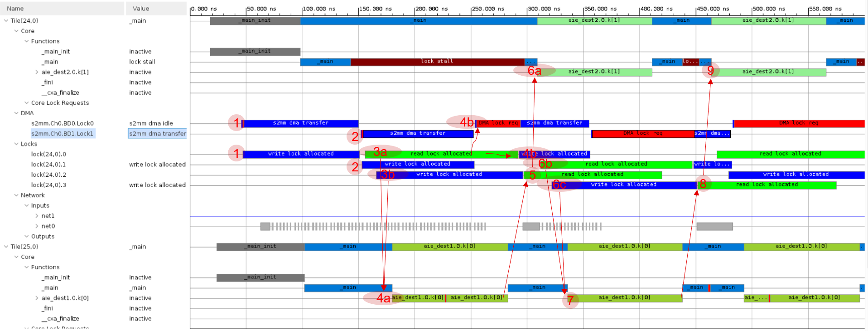The height and width of the screenshot is (331, 868).
Task: Expand the net0 input node
Action: coord(37,226)
